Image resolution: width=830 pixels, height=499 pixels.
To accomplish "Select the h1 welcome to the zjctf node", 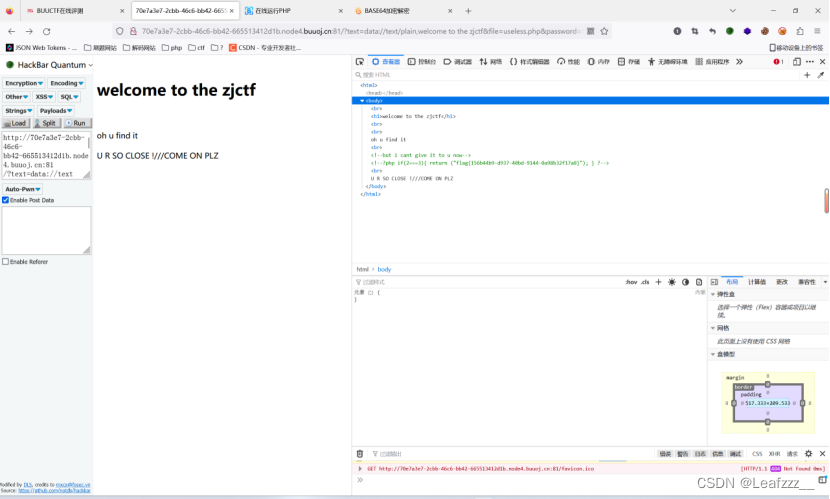I will click(x=413, y=116).
